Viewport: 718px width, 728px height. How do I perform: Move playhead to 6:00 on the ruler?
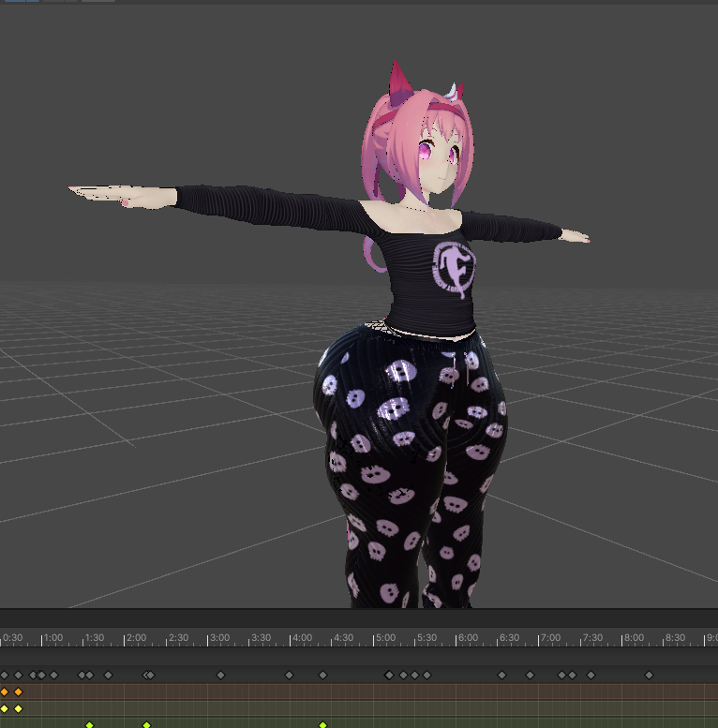click(x=468, y=637)
